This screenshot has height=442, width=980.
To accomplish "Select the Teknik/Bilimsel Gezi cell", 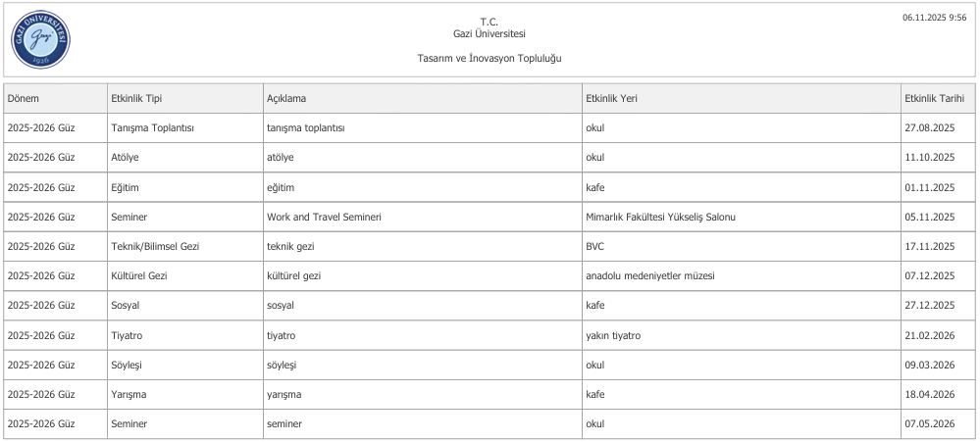I will [x=157, y=246].
